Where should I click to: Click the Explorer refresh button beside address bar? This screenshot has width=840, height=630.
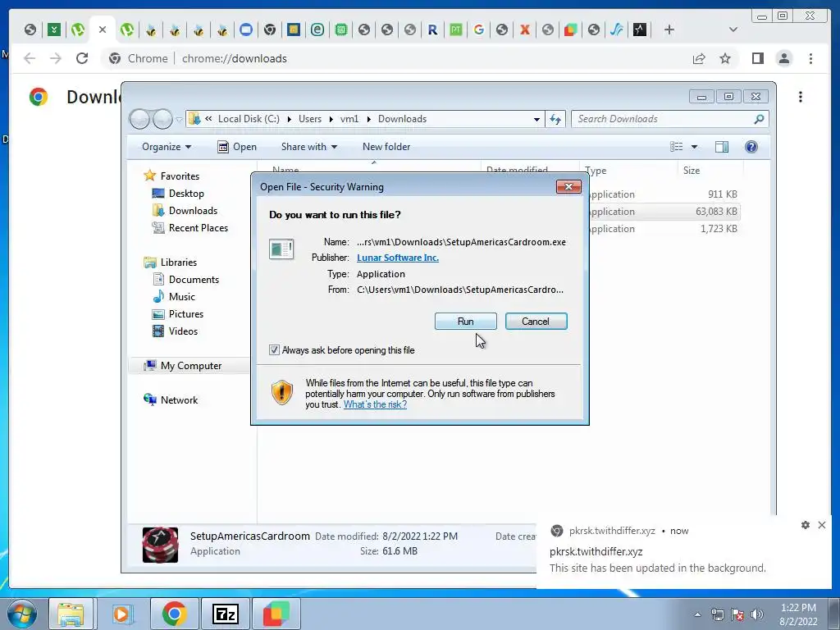555,119
